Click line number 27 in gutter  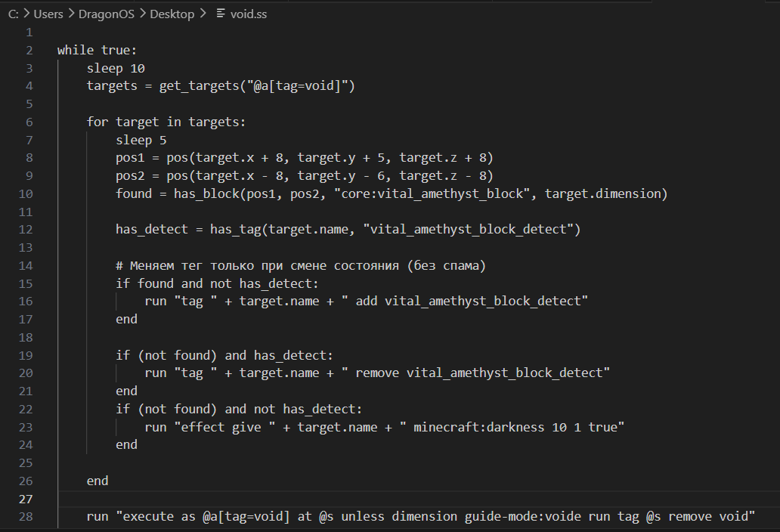tap(26, 499)
